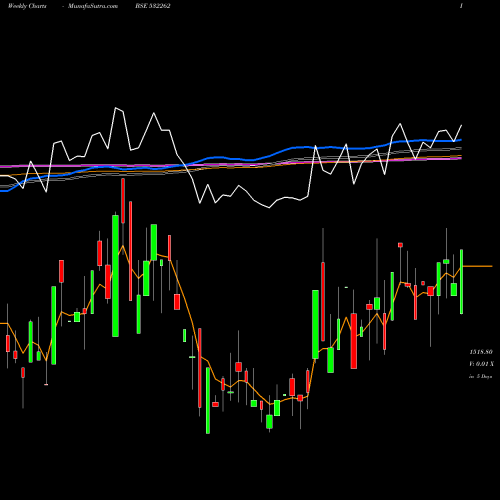The image size is (500, 500).
Task: Click the "1518.80" price value
Action: pos(481,352)
